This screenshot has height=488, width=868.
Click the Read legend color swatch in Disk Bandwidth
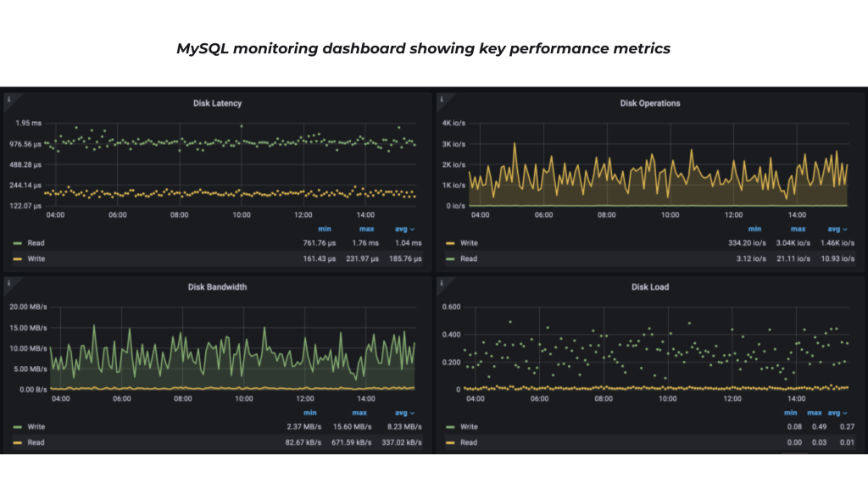click(19, 442)
